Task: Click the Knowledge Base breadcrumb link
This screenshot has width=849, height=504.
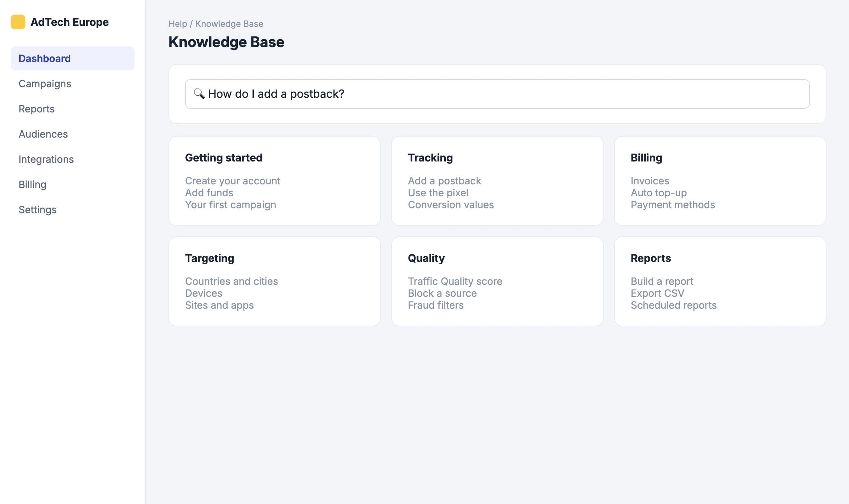Action: tap(229, 24)
